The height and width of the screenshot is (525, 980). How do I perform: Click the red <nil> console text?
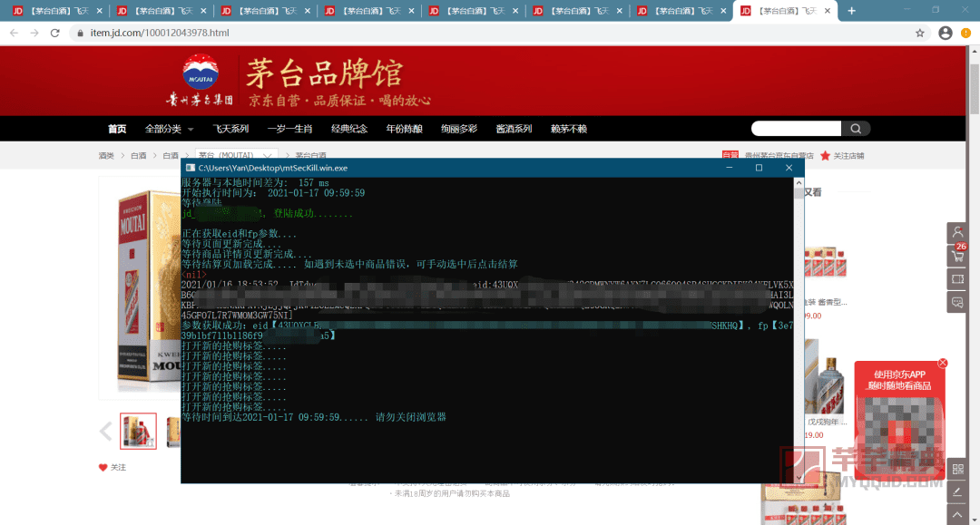coord(194,275)
